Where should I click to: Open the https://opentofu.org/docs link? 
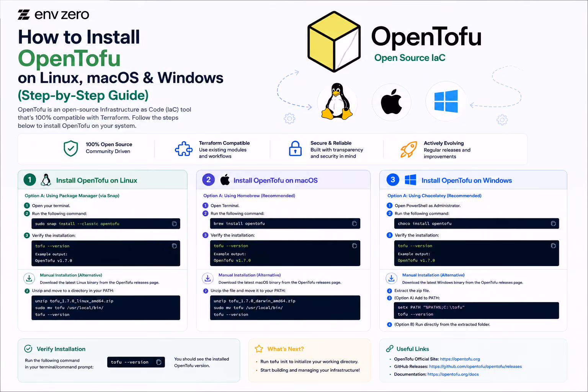click(453, 374)
